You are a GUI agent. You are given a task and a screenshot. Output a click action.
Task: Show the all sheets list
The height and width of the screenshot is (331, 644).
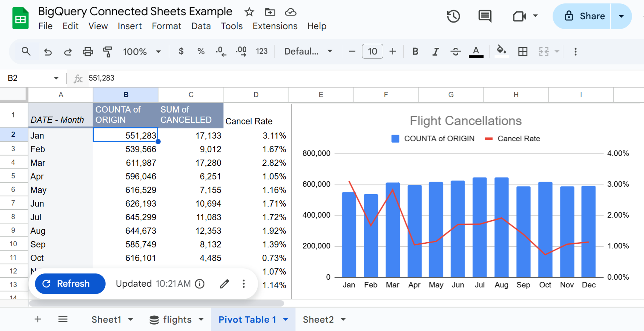tap(63, 319)
